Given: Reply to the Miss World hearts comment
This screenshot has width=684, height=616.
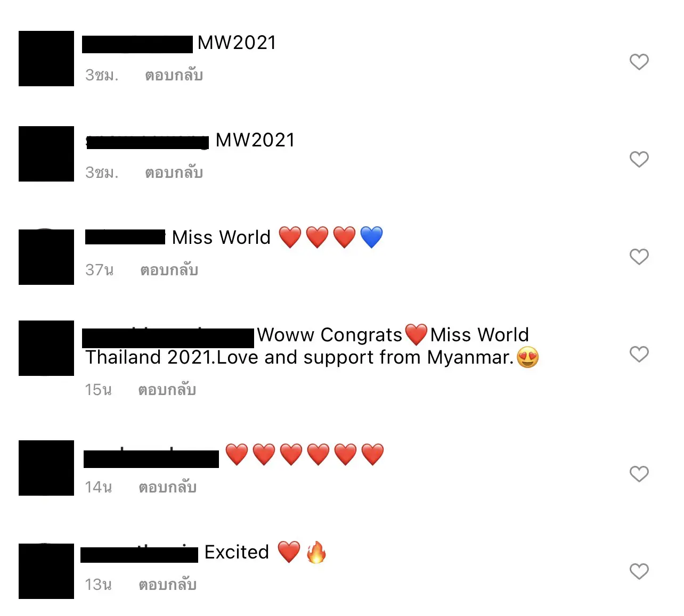Looking at the screenshot, I should (x=169, y=270).
